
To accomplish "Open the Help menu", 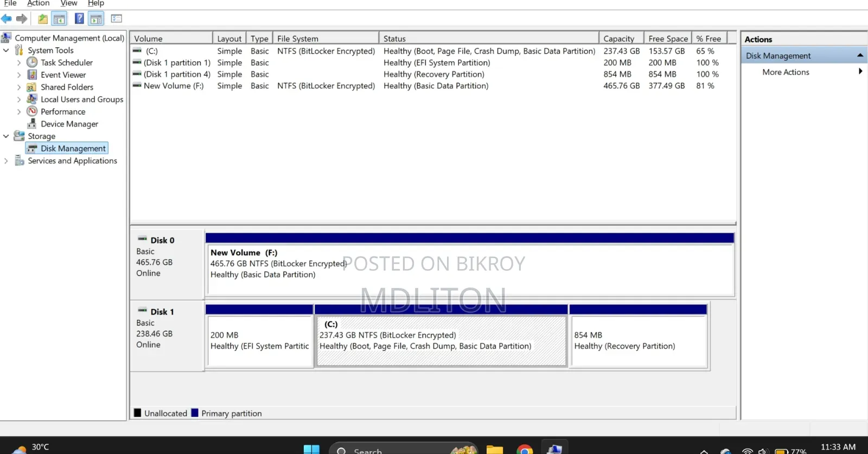I will [96, 3].
